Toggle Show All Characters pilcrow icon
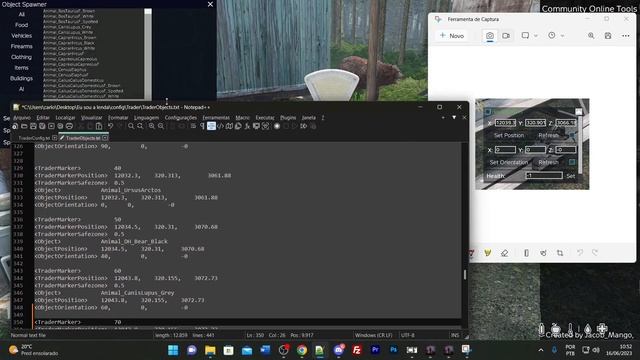The height and width of the screenshot is (360, 640). tap(202, 126)
